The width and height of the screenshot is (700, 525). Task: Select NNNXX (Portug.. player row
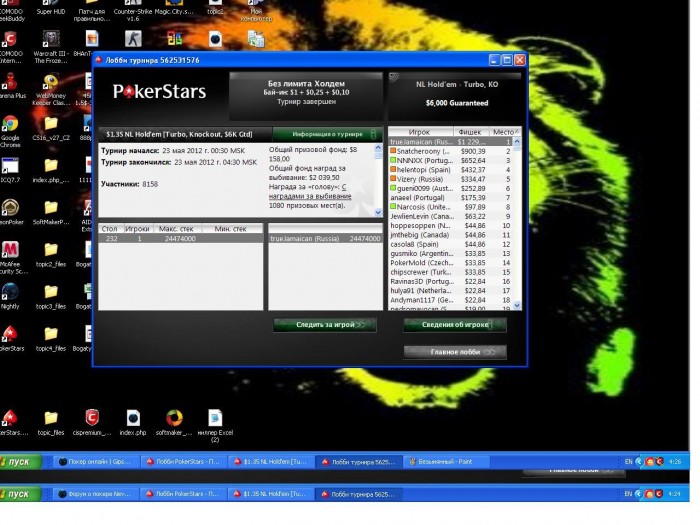tap(450, 161)
